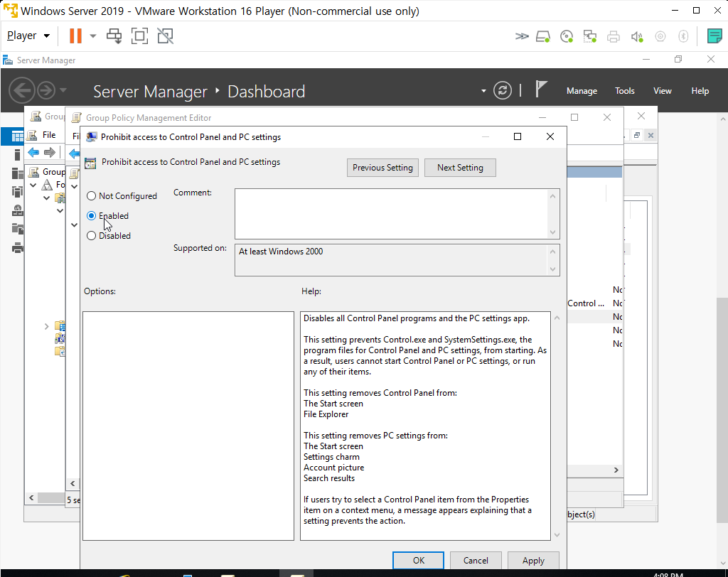The height and width of the screenshot is (577, 728).
Task: Refresh the Server Manager dashboard
Action: [503, 90]
